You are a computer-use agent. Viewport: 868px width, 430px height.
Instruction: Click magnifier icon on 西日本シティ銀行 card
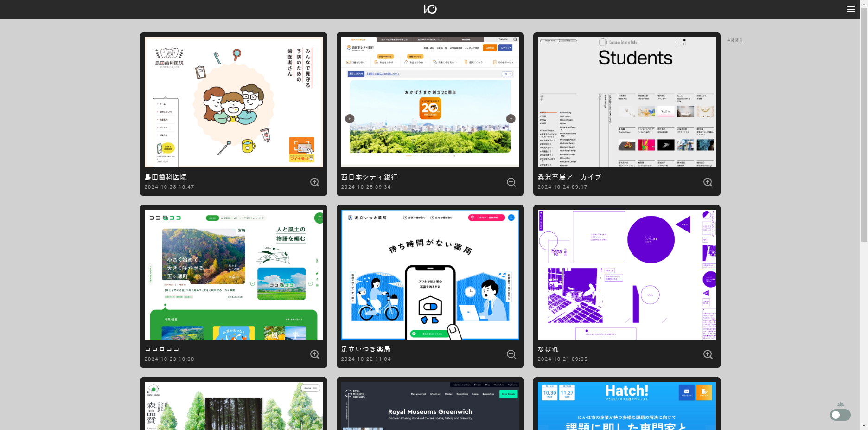coord(511,182)
